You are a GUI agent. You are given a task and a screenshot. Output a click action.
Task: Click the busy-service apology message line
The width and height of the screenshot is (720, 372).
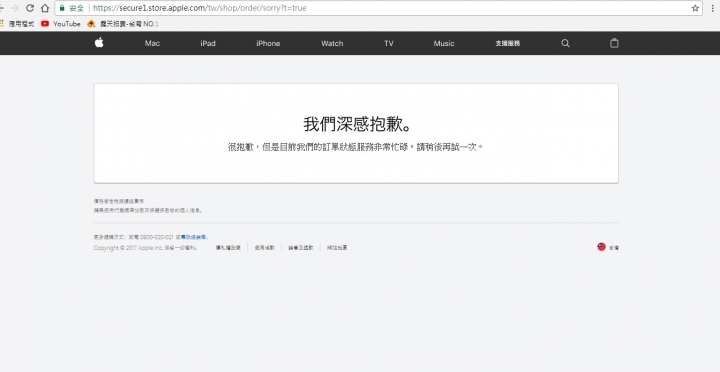356,147
